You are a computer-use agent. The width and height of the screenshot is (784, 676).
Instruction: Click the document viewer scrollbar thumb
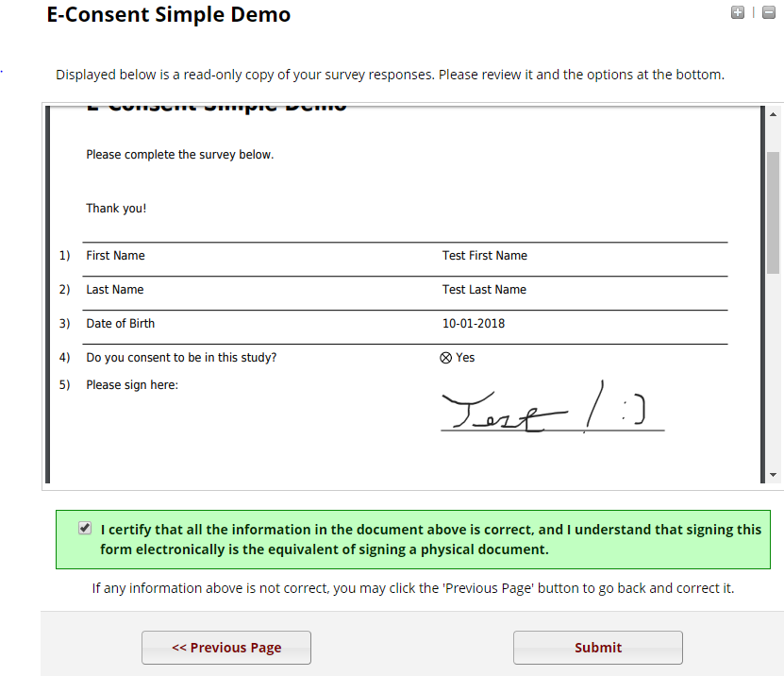point(773,212)
